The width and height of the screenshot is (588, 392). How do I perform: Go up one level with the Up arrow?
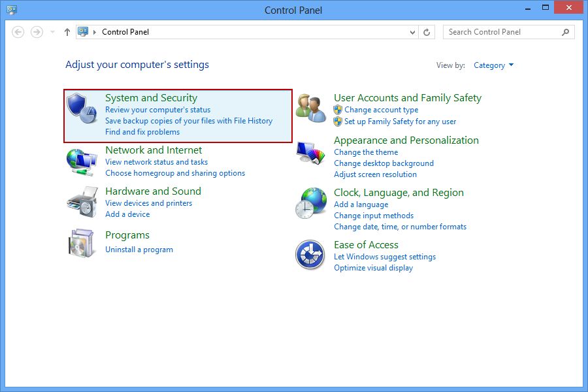point(67,32)
